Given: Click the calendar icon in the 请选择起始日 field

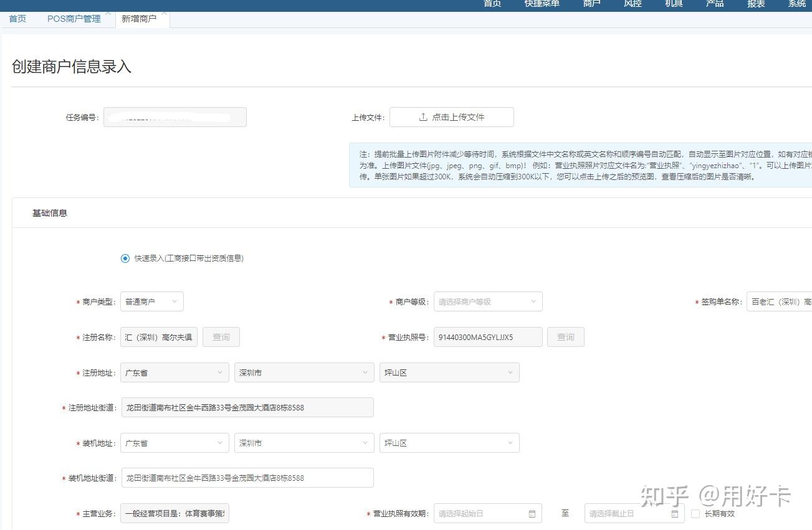Looking at the screenshot, I should [532, 514].
